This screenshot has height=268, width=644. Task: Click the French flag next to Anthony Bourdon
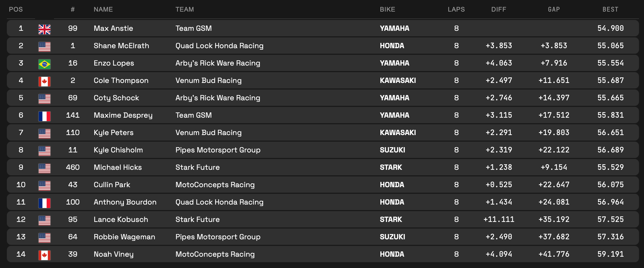click(45, 203)
